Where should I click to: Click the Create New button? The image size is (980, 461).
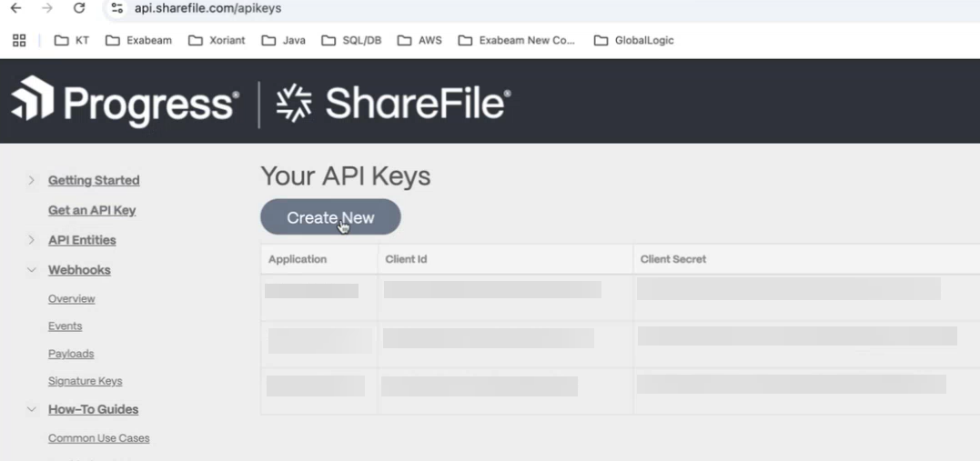click(330, 217)
